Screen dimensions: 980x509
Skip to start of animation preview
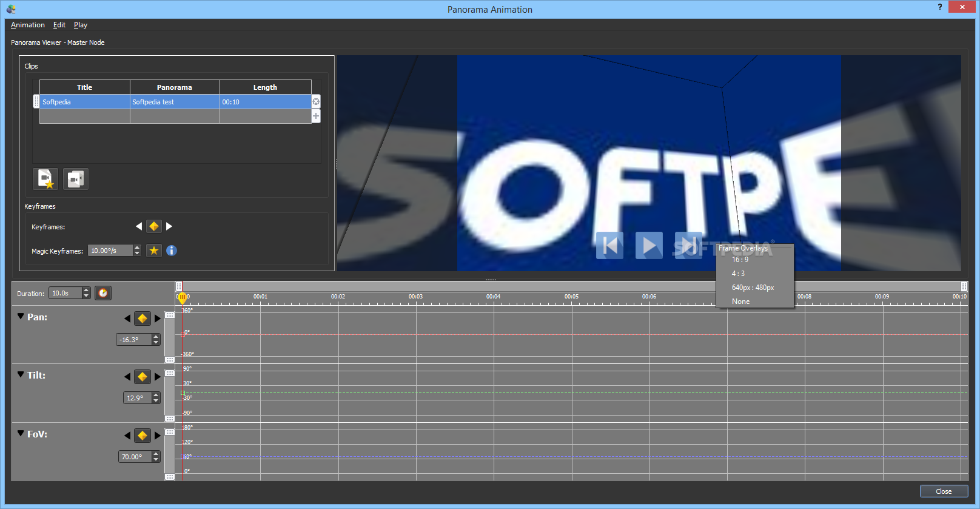point(609,246)
